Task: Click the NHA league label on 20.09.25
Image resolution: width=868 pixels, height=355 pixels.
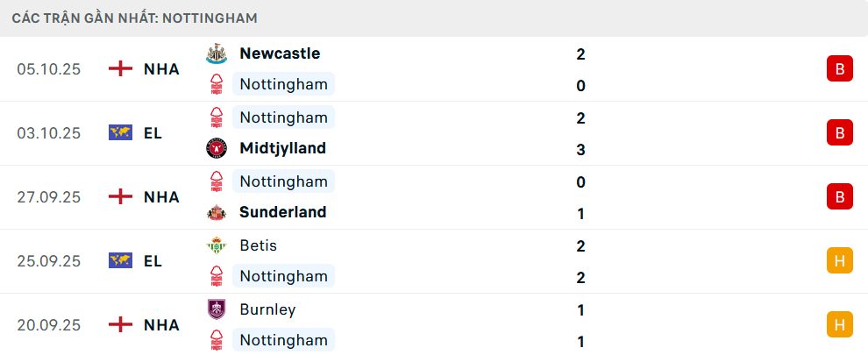Action: pos(161,324)
